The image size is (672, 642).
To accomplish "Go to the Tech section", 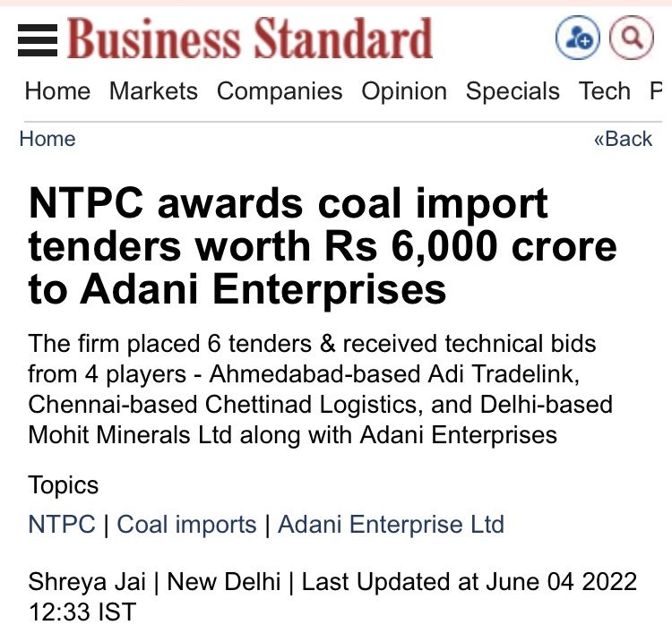I will point(604,91).
